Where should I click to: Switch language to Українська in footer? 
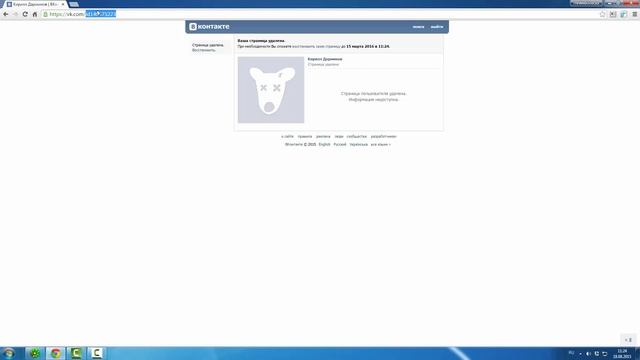coord(358,144)
